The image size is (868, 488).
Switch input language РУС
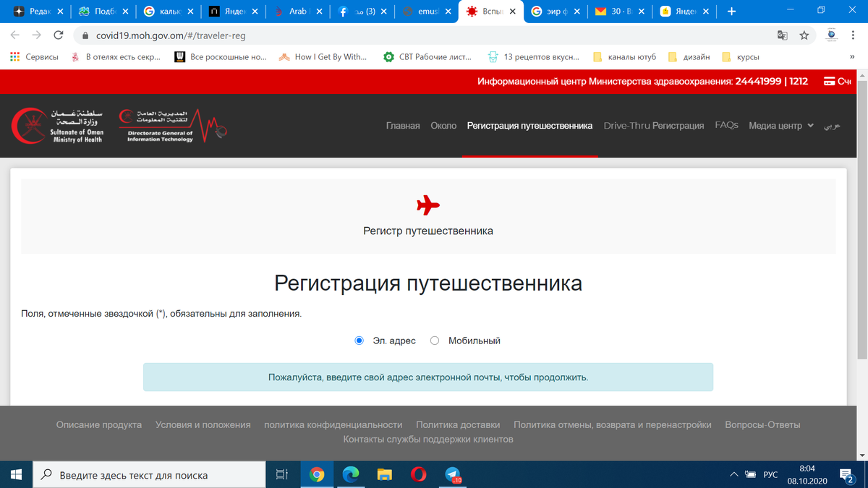(x=770, y=475)
